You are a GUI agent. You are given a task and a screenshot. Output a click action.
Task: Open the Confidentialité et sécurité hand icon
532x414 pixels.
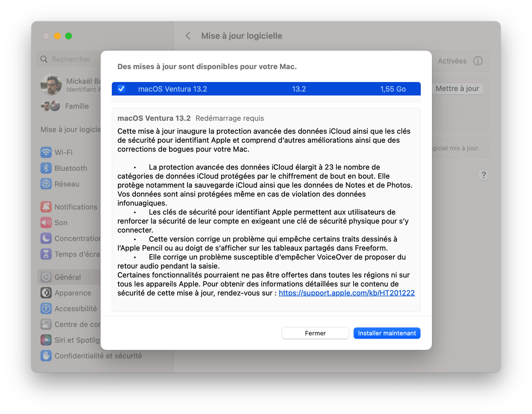[46, 356]
